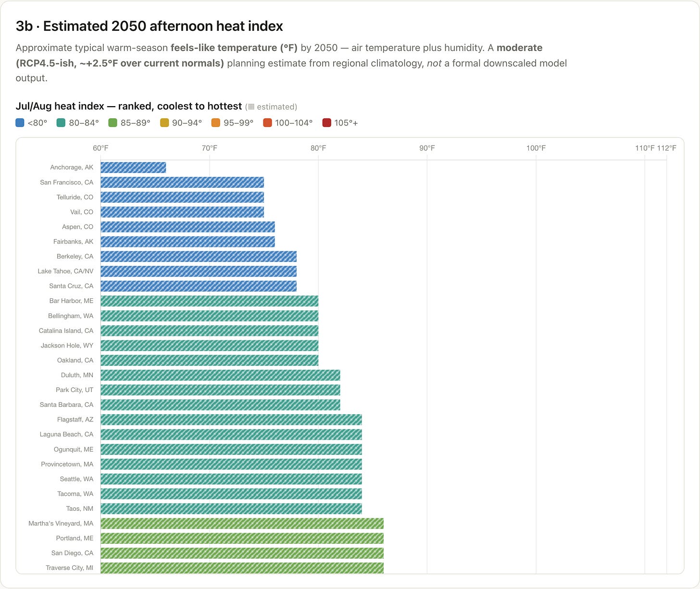
Task: Select the 'Traverse City, MI' row label
Action: tap(70, 568)
